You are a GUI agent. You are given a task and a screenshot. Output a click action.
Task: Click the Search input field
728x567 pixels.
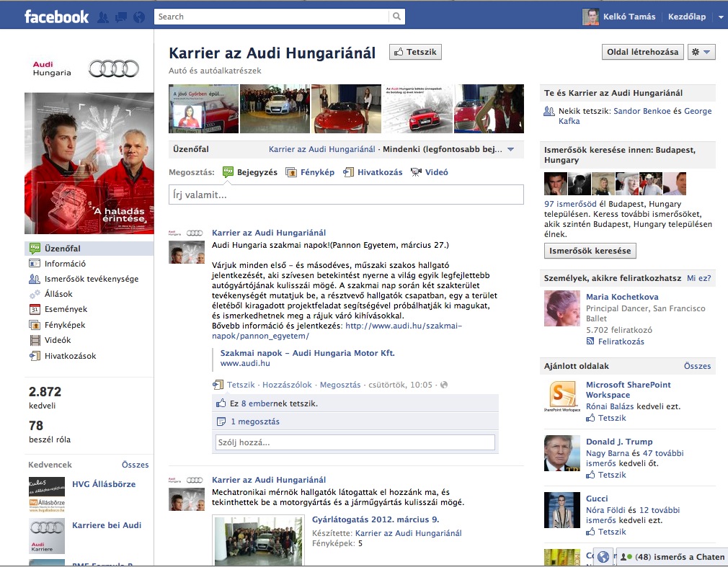coord(272,17)
